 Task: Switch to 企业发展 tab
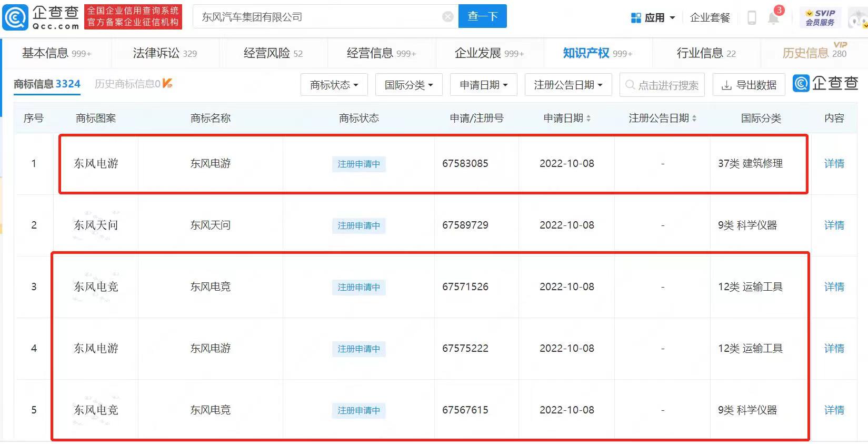tap(490, 53)
